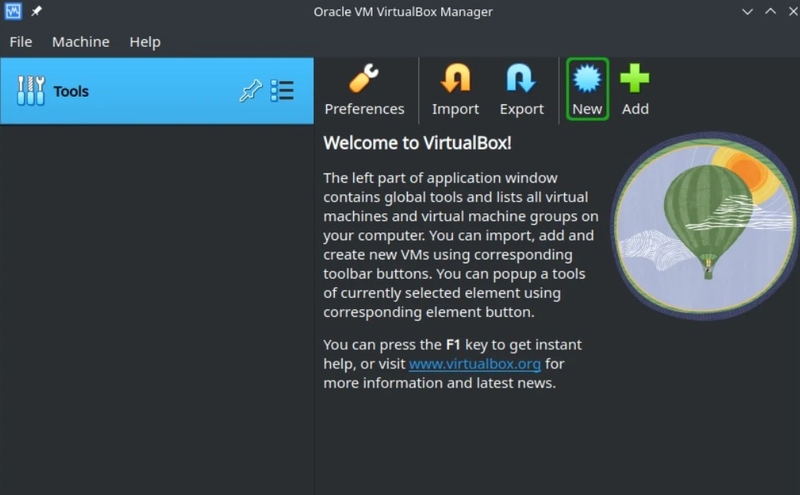
Task: Click the hot air balloon illustration
Action: pos(705,226)
